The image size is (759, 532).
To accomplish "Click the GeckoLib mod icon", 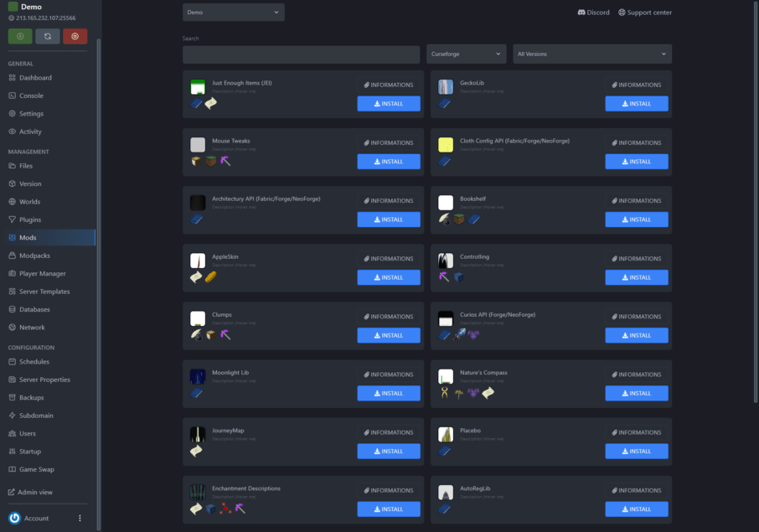I will (446, 86).
